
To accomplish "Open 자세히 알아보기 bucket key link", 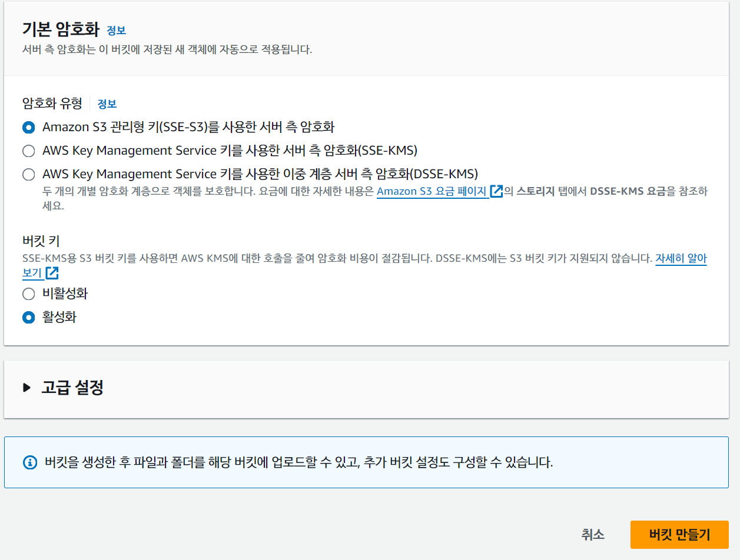I will point(681,258).
